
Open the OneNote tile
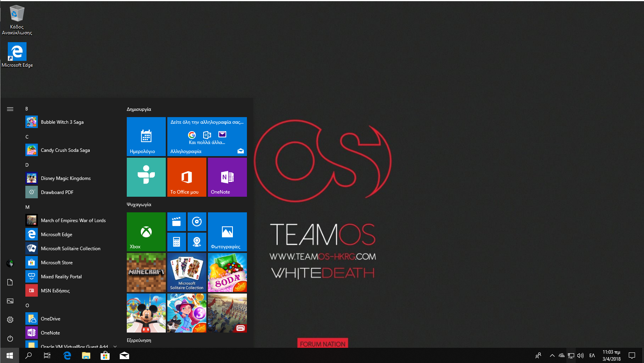pos(227,177)
